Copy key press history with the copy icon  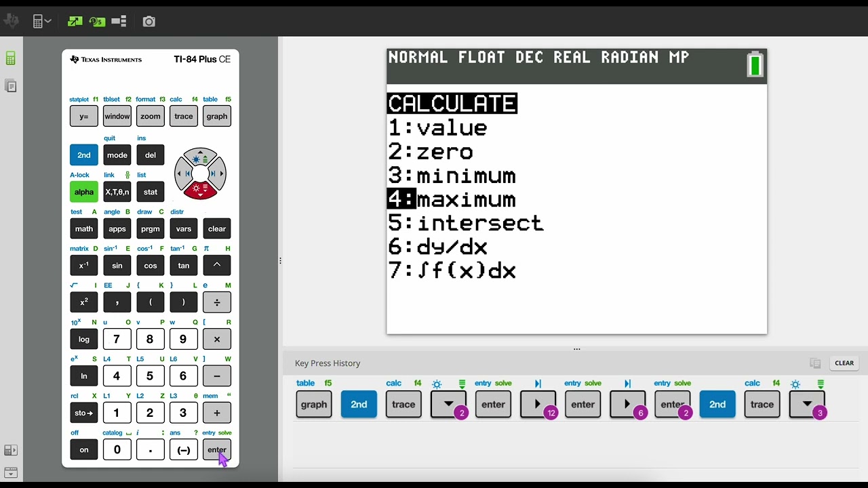click(x=815, y=363)
